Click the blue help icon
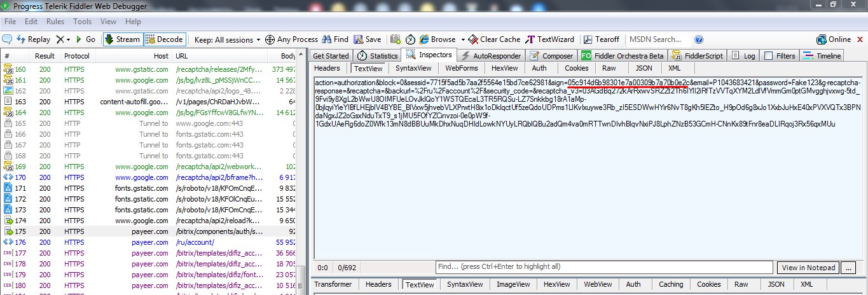The width and height of the screenshot is (868, 295). (699, 39)
